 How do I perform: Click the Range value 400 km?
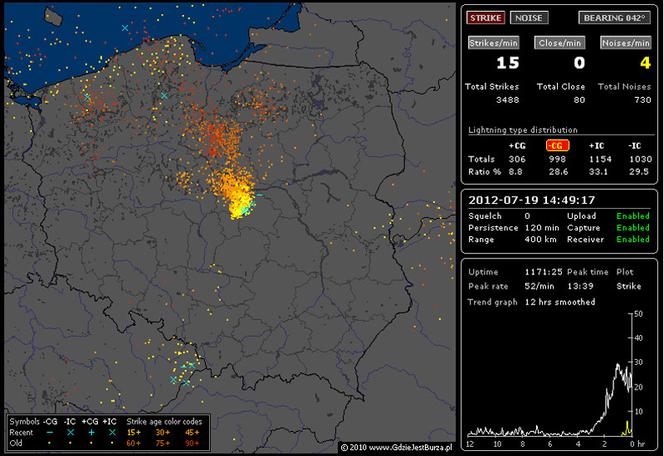(541, 239)
